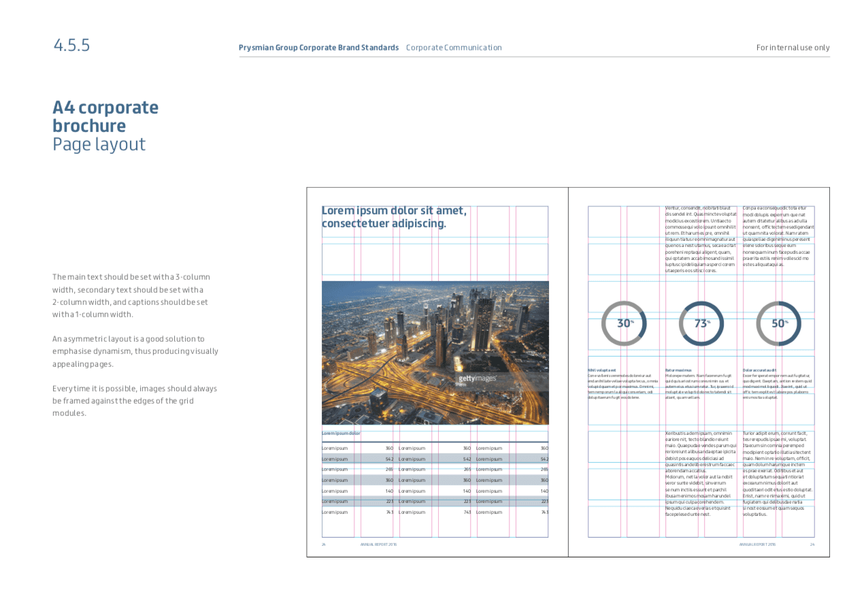
Task: Click value 265 in the leftmost table column
Action: point(389,470)
